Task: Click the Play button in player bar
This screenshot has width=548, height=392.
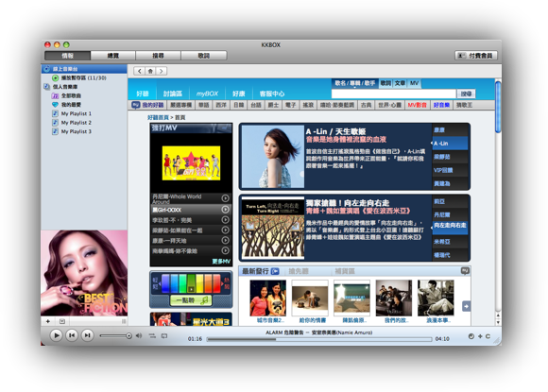Action: pyautogui.click(x=56, y=335)
